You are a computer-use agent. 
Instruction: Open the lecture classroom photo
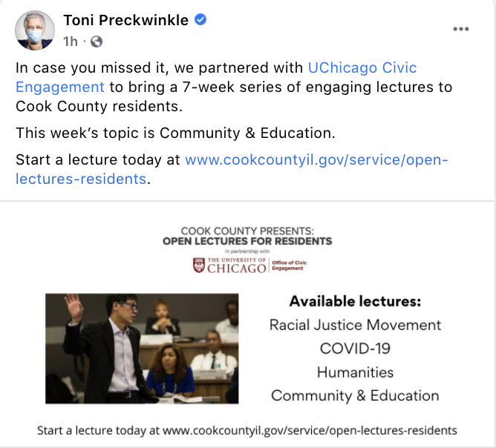pyautogui.click(x=142, y=348)
